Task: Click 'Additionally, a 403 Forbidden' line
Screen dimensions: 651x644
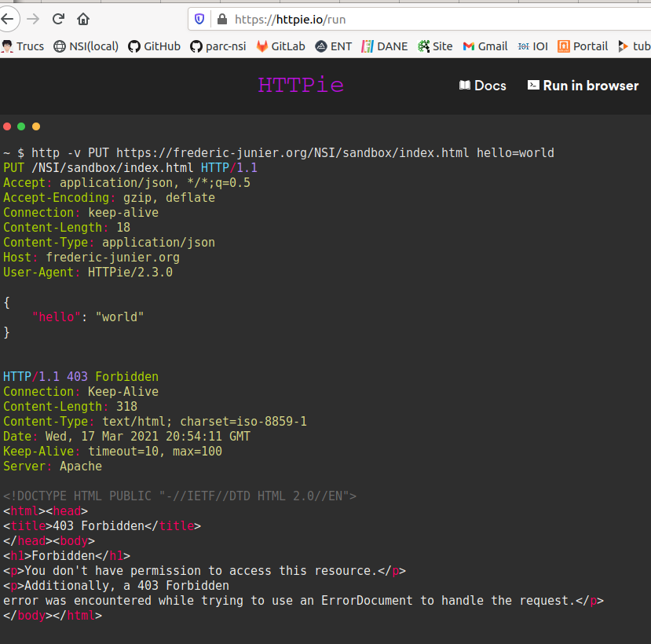Action: 116,586
